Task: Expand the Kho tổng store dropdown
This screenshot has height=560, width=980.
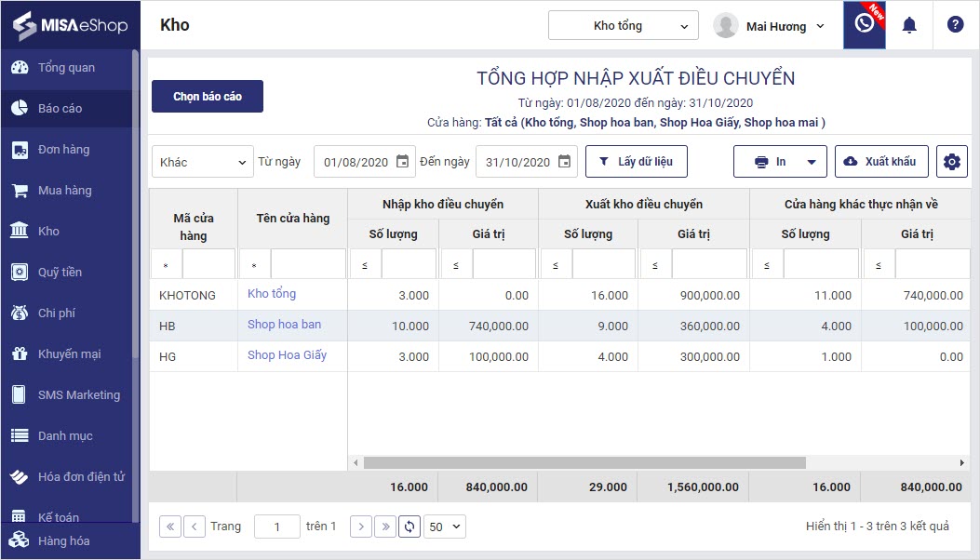Action: [623, 25]
